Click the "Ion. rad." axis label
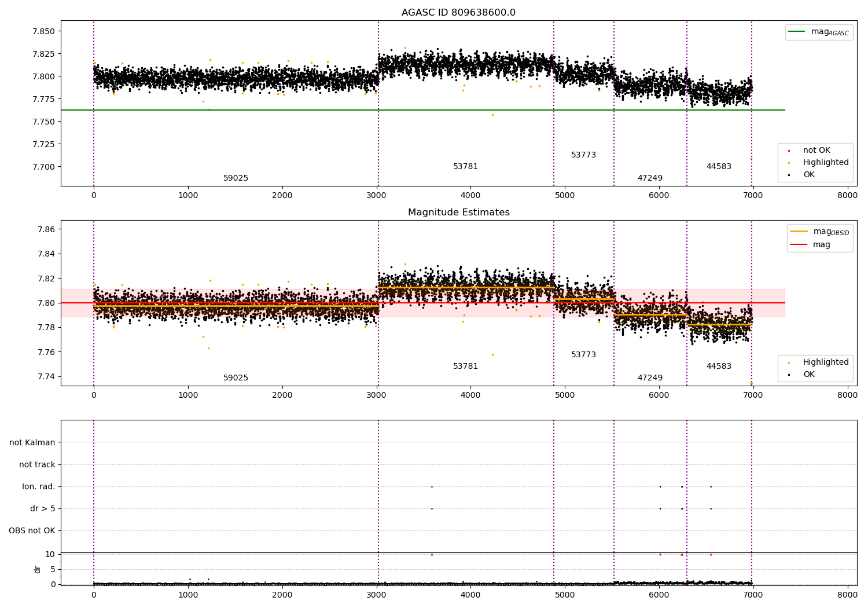This screenshot has width=868, height=608. point(39,486)
